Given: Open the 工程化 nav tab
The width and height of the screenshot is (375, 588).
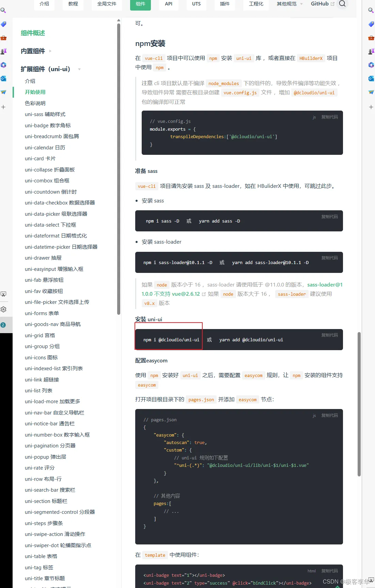Looking at the screenshot, I should tap(256, 4).
